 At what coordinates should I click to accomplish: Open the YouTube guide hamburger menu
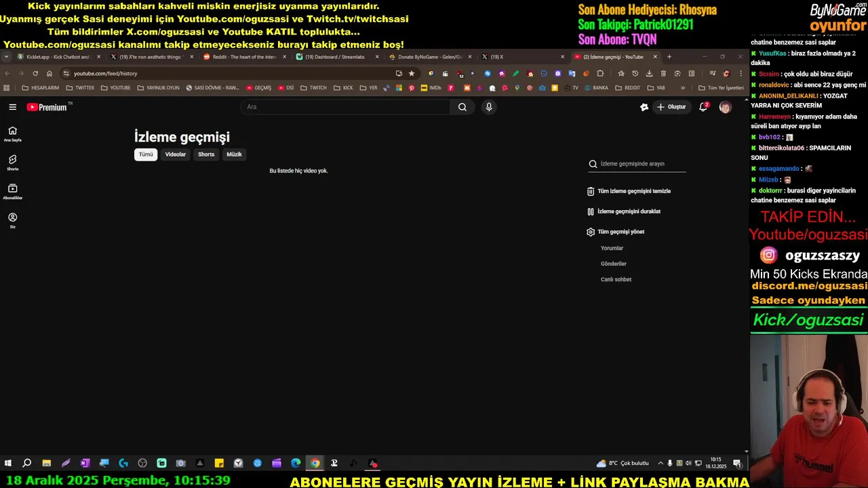(12, 107)
